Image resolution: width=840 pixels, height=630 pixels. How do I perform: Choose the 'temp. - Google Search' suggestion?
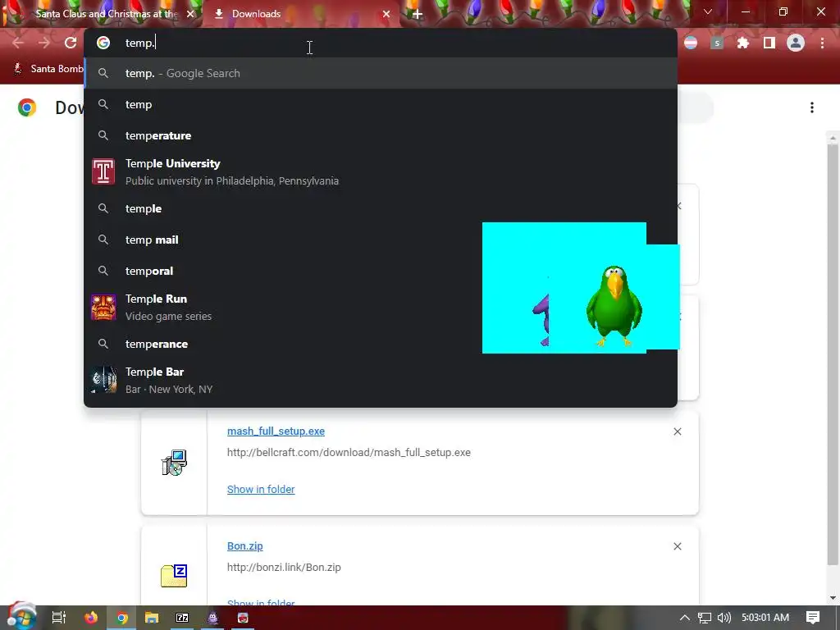[381, 73]
